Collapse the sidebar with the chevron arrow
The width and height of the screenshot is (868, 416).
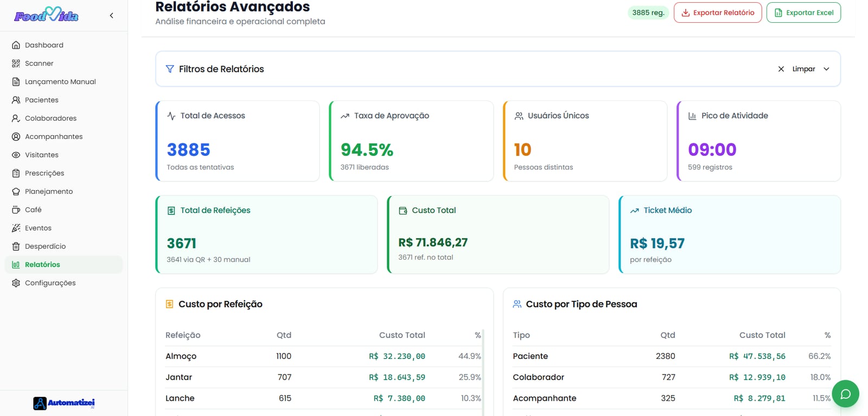pyautogui.click(x=112, y=16)
